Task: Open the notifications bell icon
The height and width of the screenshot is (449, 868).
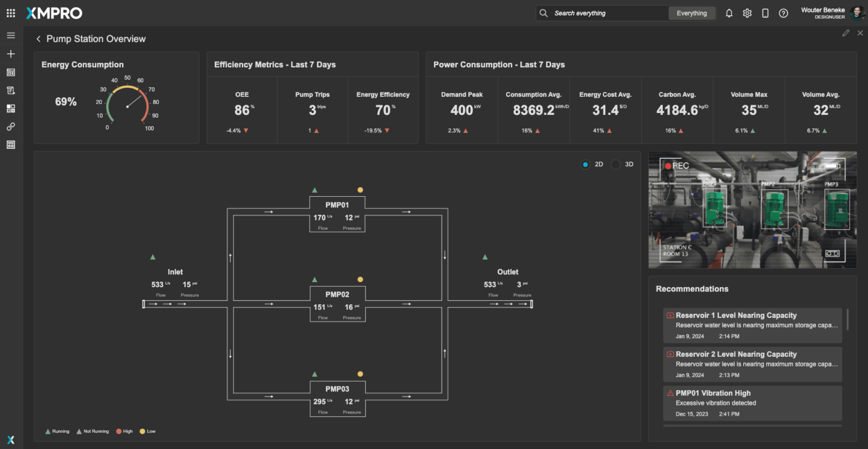Action: pos(729,13)
